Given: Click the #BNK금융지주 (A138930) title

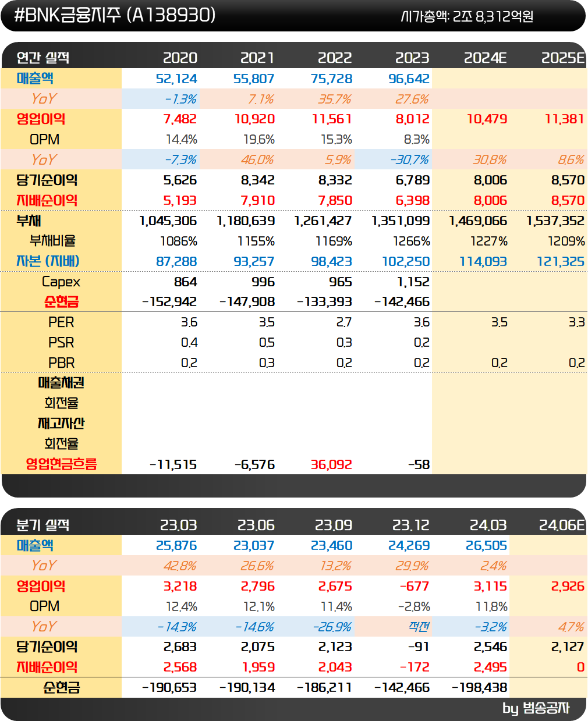Looking at the screenshot, I should (x=115, y=15).
